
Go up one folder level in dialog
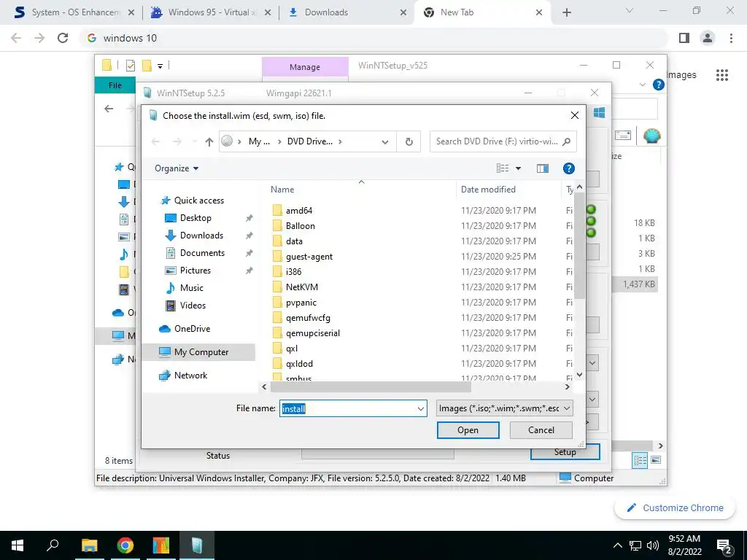209,141
